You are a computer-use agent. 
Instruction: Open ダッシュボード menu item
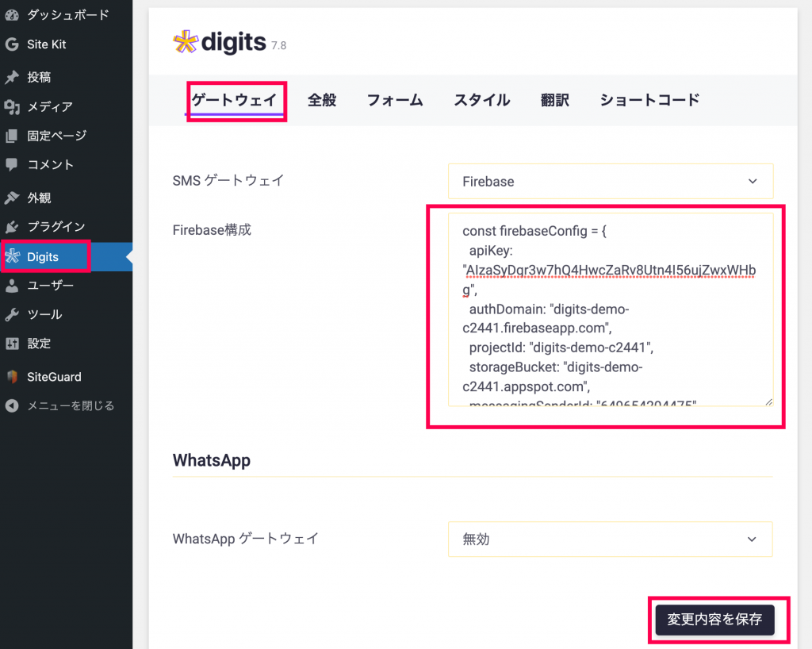tap(67, 15)
